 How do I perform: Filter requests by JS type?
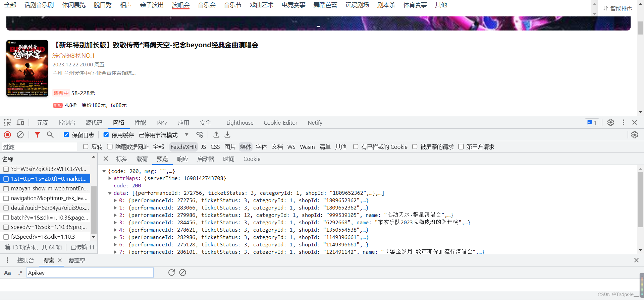coord(203,147)
